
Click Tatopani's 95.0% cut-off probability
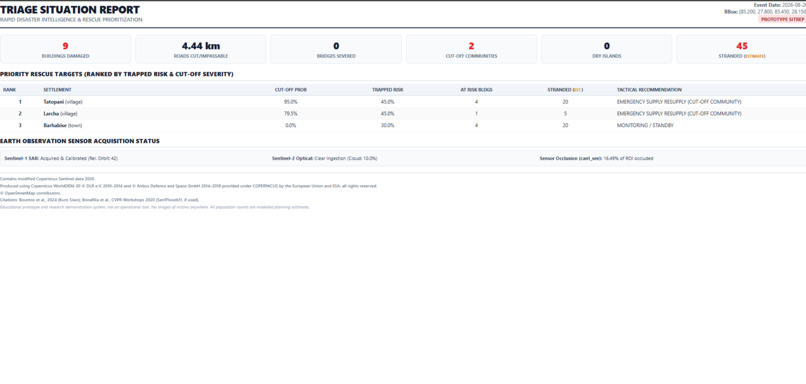pyautogui.click(x=291, y=102)
